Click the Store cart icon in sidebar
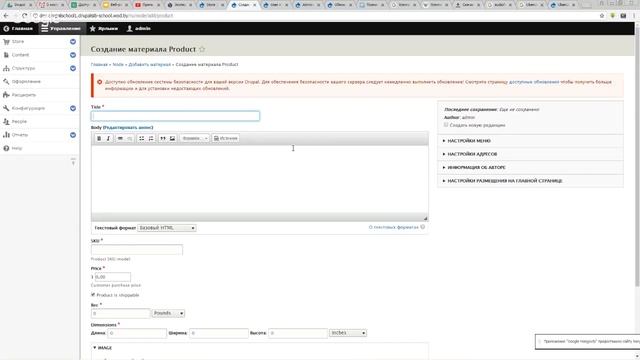Viewport: 640px width, 360px height. click(x=6, y=42)
